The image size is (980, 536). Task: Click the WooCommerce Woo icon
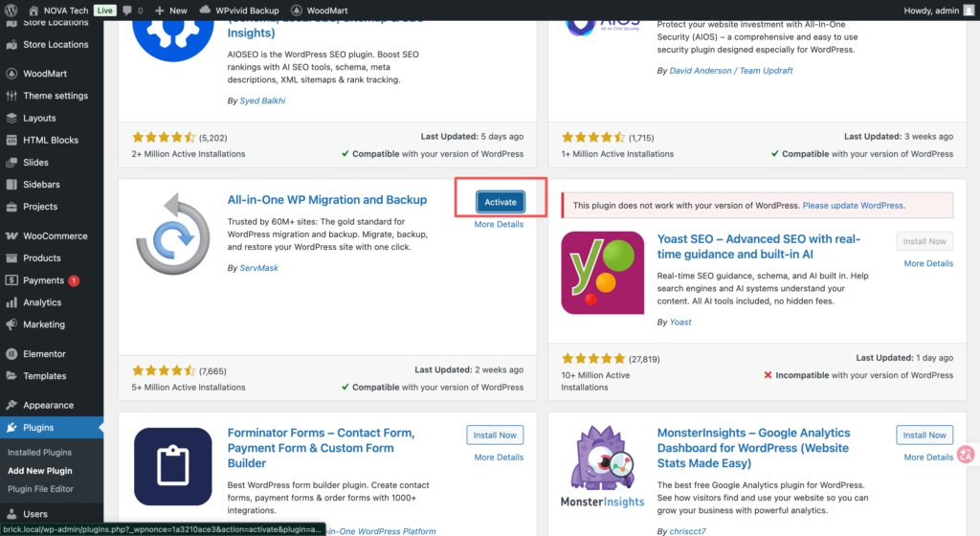11,235
